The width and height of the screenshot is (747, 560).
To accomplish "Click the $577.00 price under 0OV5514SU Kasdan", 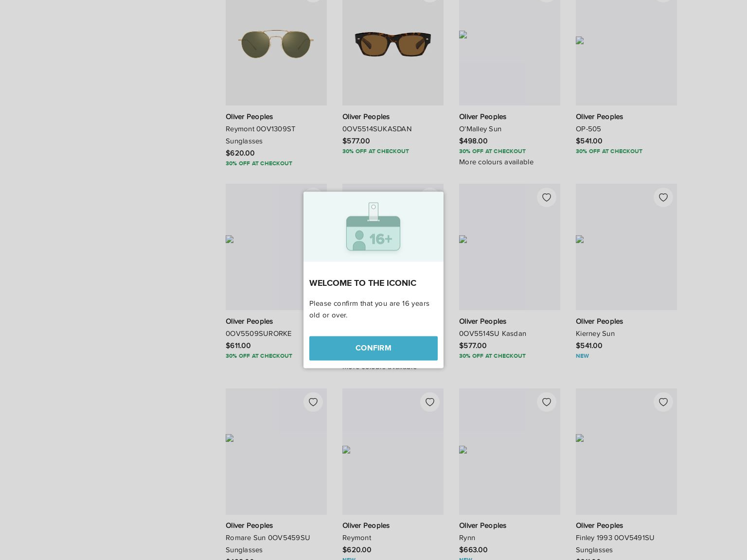I will click(473, 346).
